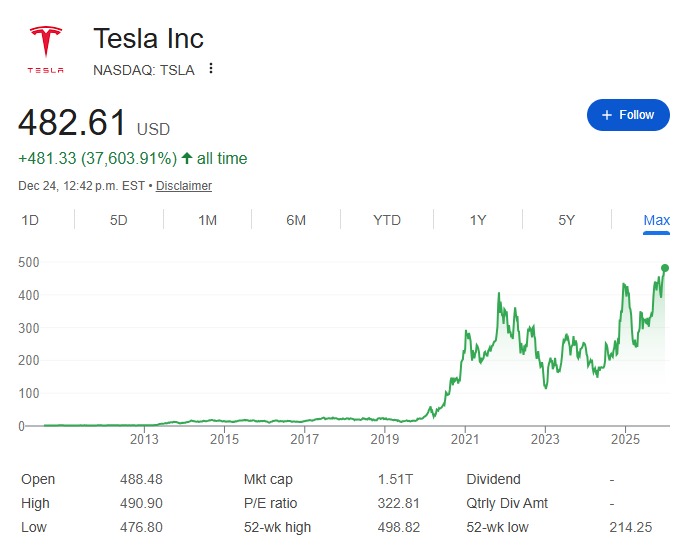Screen dimensions: 683x557
Task: Show the 6M price chart
Action: pos(296,220)
